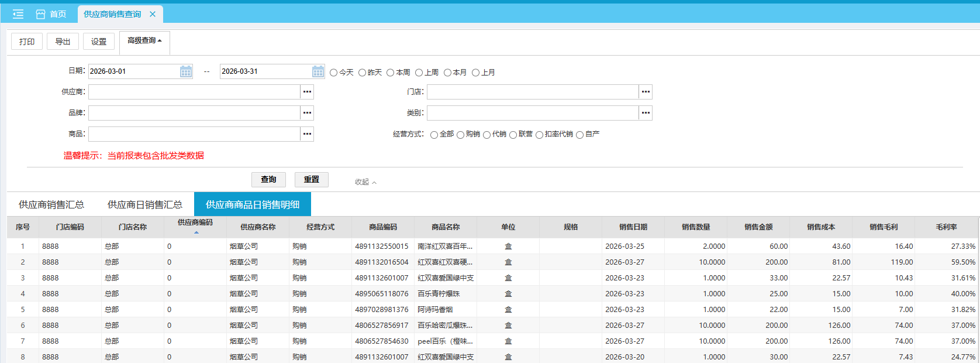This screenshot has height=363, width=980.
Task: Sort by the 供应商编码 column header
Action: tap(195, 223)
